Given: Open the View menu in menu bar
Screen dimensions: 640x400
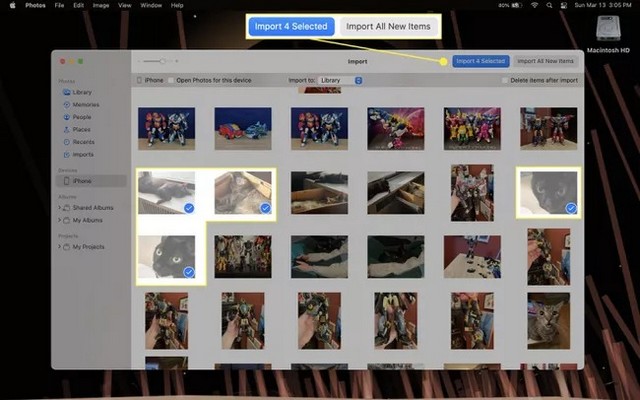Looking at the screenshot, I should 124,5.
